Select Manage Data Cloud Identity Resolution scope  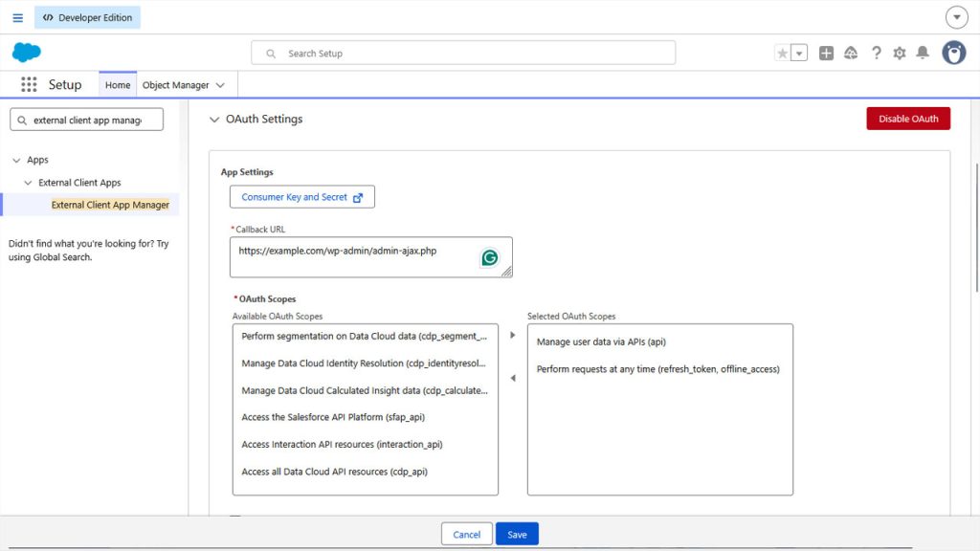point(365,363)
